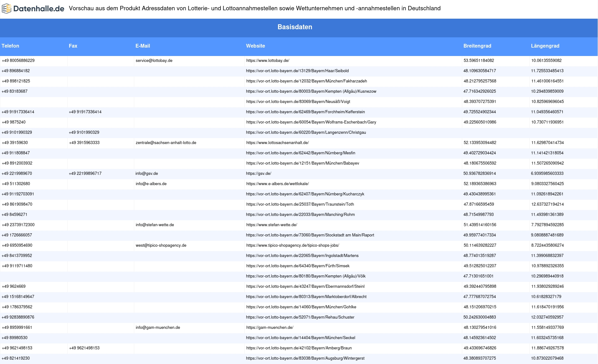Click latitude value 47.71301651001

[x=478, y=276]
